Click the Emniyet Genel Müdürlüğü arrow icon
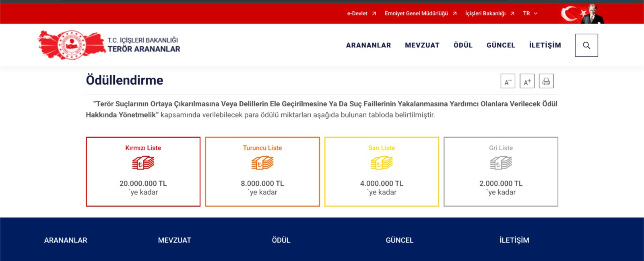The image size is (644, 261). point(454,14)
